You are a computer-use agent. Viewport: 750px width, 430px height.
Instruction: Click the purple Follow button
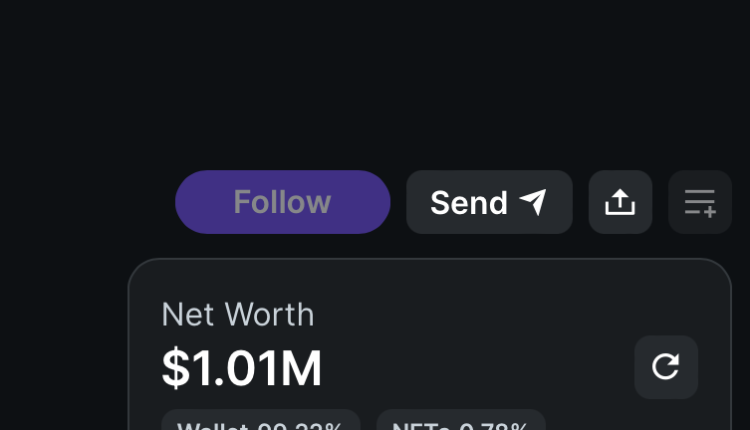click(x=282, y=202)
